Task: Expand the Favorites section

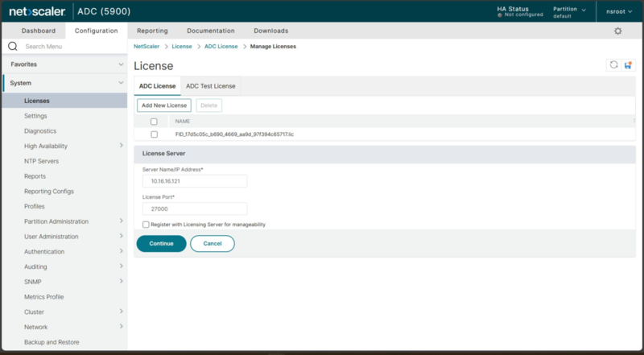Action: pyautogui.click(x=64, y=64)
